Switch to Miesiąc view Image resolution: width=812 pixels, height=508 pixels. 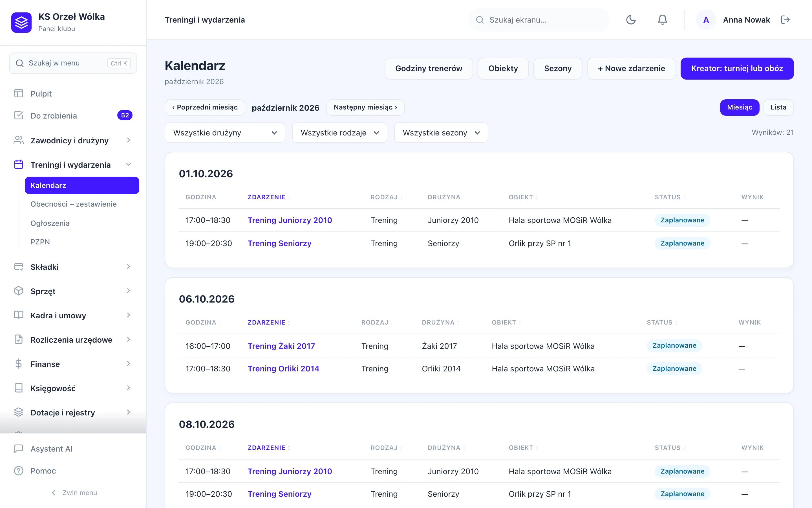(x=740, y=107)
